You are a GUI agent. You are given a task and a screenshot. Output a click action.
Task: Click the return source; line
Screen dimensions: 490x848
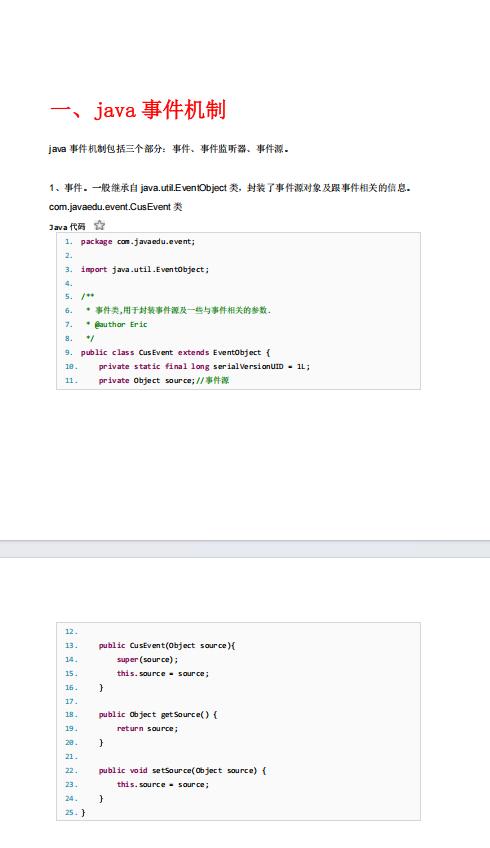147,729
